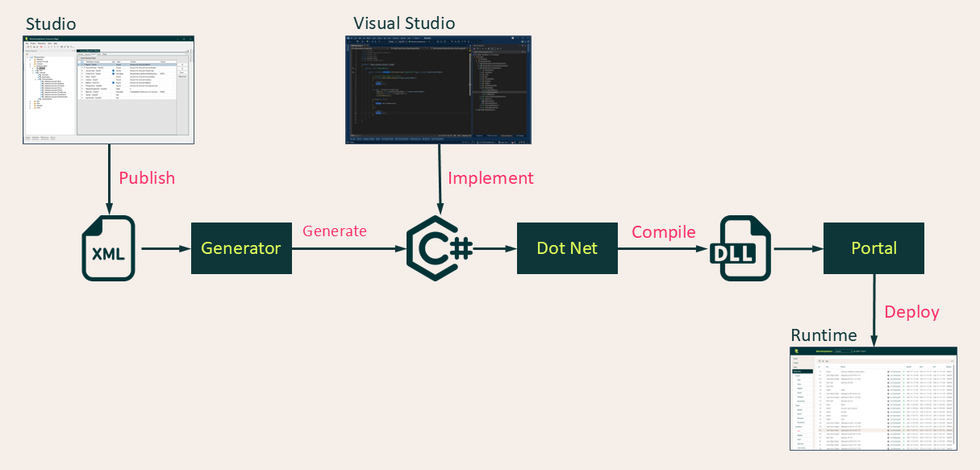Click the refresh icon next to the filter
Viewport: 980px width, 470px height.
pyautogui.click(x=823, y=361)
